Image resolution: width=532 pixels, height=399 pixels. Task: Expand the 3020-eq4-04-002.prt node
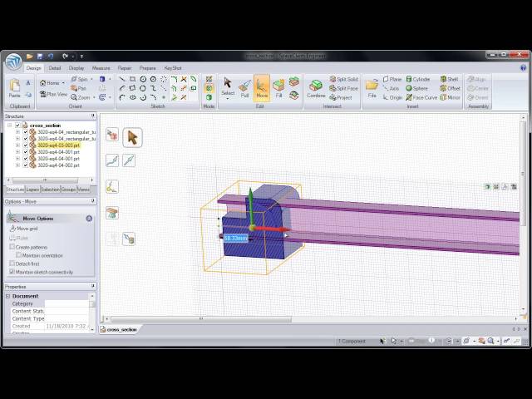[x=17, y=165]
